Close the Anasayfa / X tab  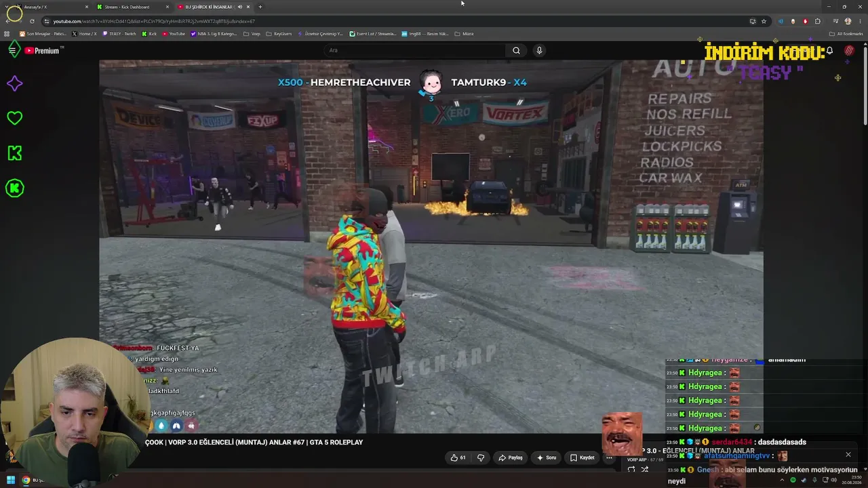pyautogui.click(x=87, y=7)
